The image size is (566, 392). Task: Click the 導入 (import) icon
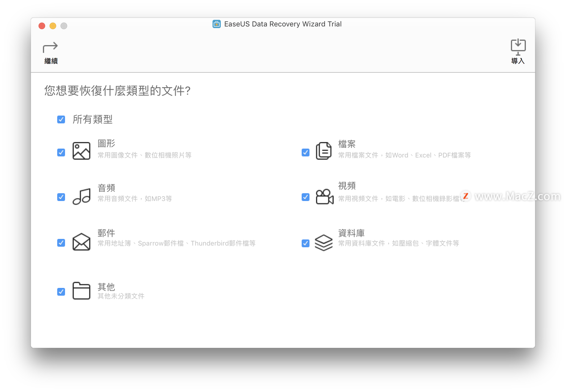[518, 47]
